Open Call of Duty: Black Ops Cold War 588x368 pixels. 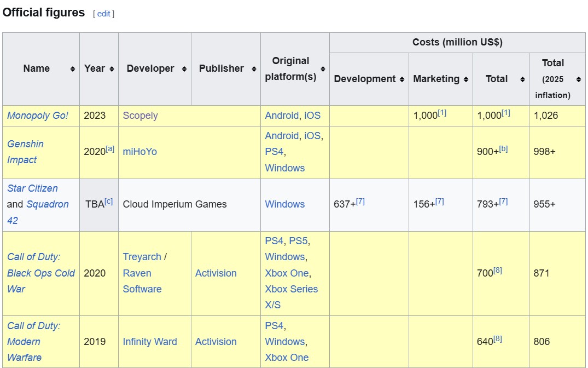pyautogui.click(x=41, y=273)
